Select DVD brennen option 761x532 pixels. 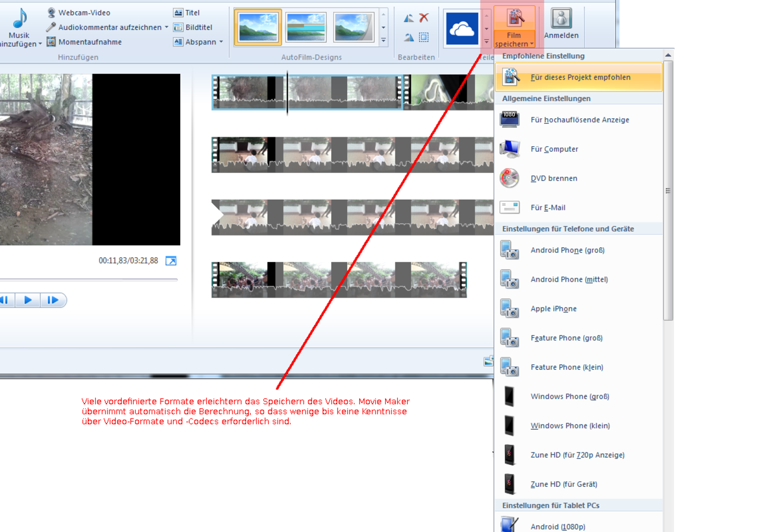tap(578, 178)
